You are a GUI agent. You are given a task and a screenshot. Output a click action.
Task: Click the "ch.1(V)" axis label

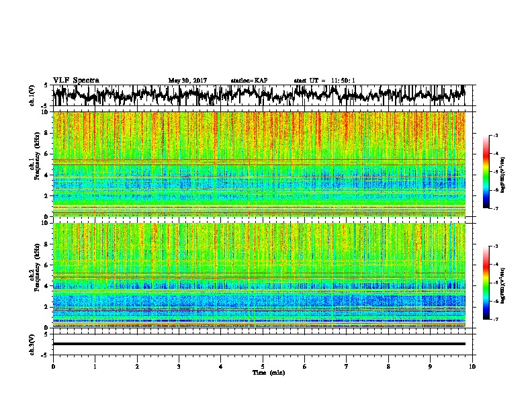point(32,95)
